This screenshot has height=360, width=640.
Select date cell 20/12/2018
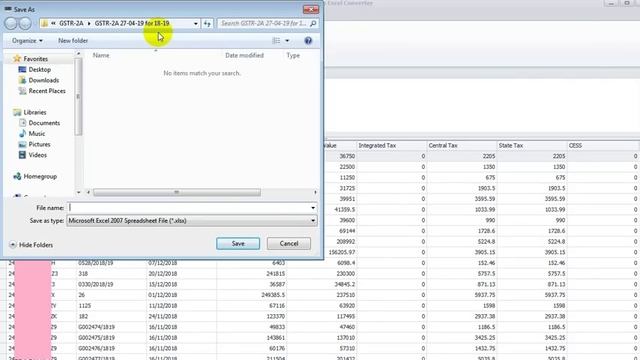tap(182, 273)
